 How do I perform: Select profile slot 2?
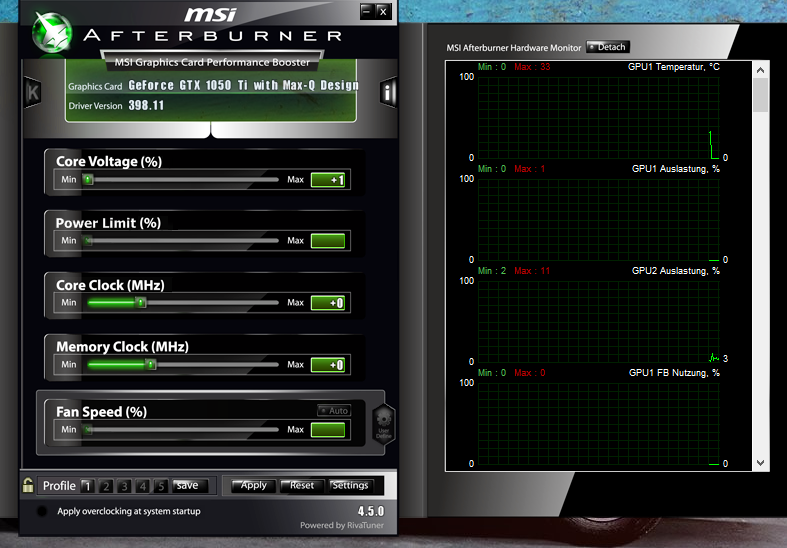coord(106,486)
